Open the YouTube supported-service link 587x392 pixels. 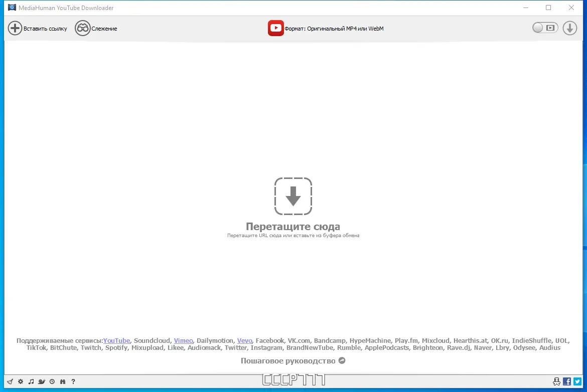[116, 341]
